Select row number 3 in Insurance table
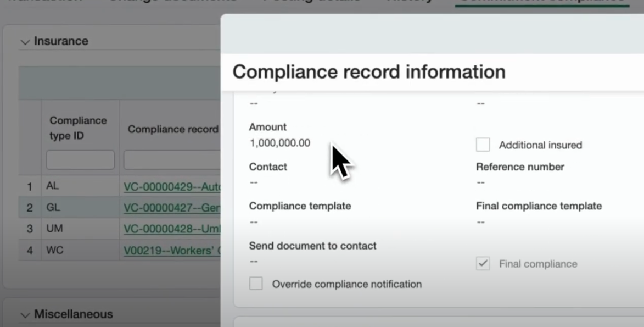 pos(30,229)
